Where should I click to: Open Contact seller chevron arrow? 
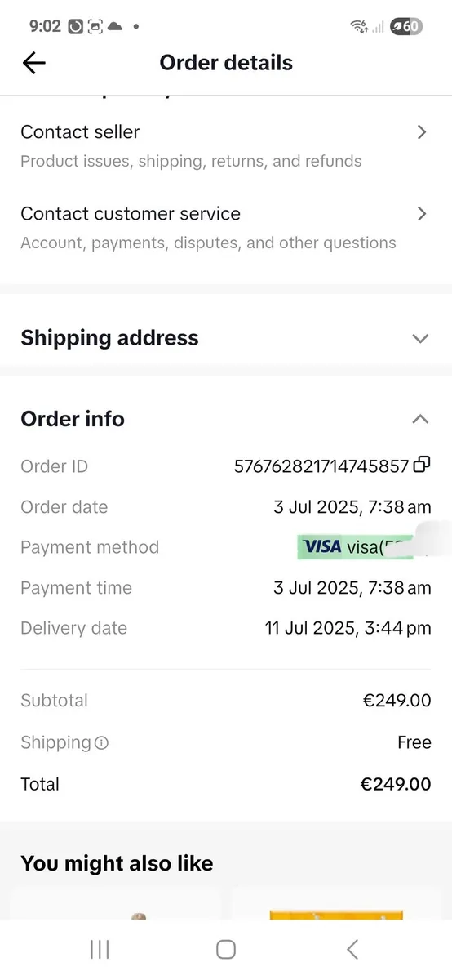coord(422,132)
